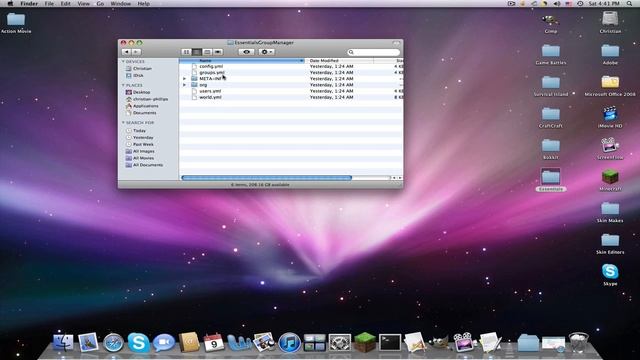
Task: Select the org folder row
Action: click(x=291, y=85)
